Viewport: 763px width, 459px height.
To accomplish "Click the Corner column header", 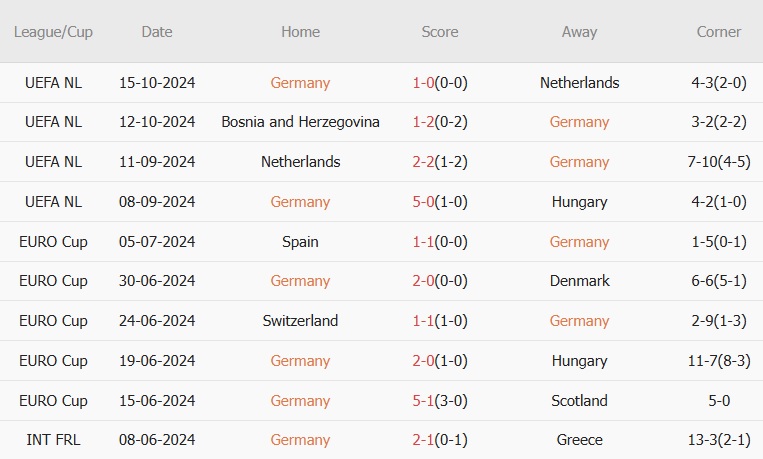I will coord(719,32).
